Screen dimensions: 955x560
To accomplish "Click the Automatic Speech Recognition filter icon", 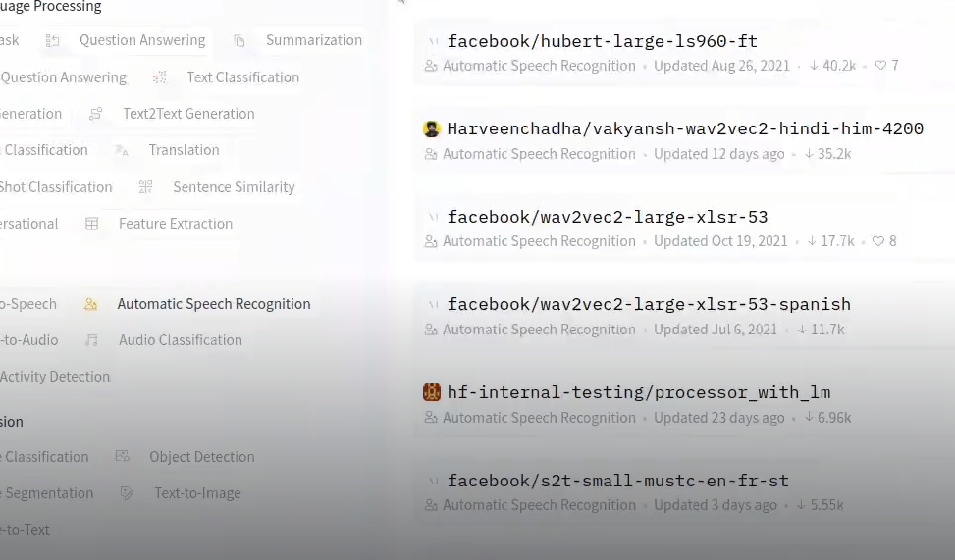I will 90,304.
